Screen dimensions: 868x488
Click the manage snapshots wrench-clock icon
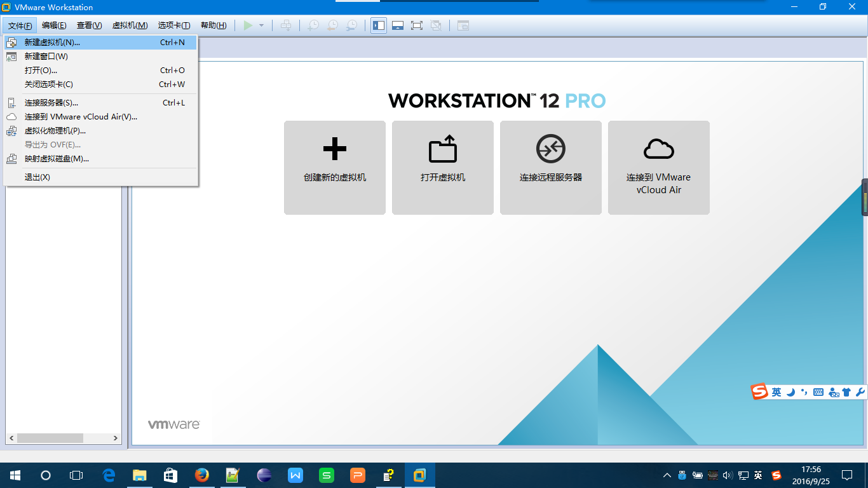[351, 25]
